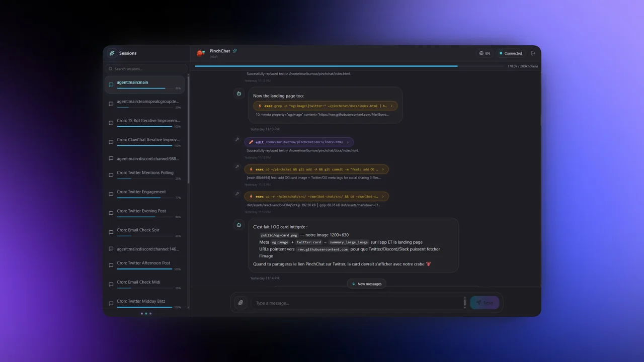Click the logout icon in header

pos(533,53)
